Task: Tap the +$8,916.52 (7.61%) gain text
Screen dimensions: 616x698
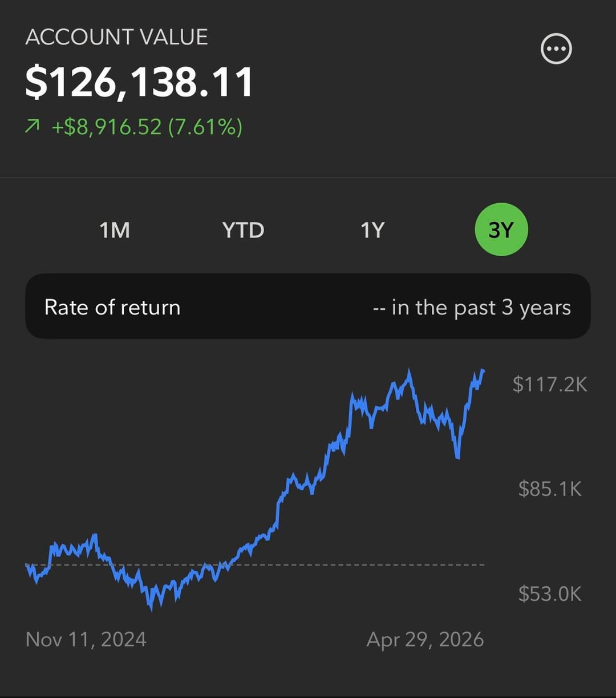Action: [x=147, y=127]
